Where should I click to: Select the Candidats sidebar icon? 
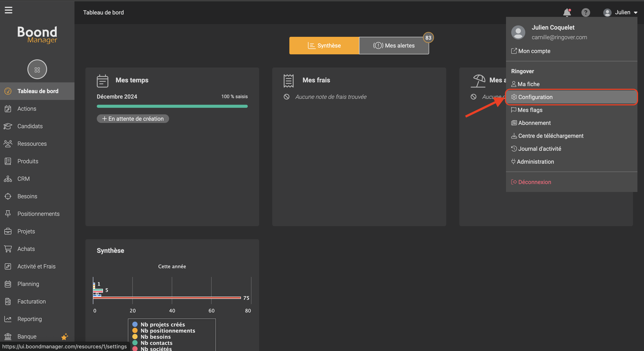coord(7,126)
